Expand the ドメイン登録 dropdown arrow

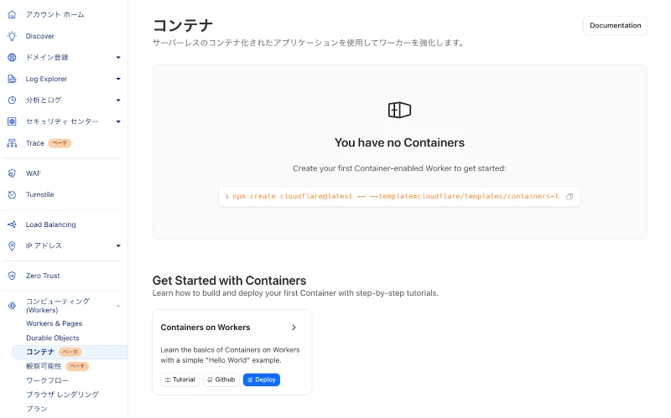point(118,58)
